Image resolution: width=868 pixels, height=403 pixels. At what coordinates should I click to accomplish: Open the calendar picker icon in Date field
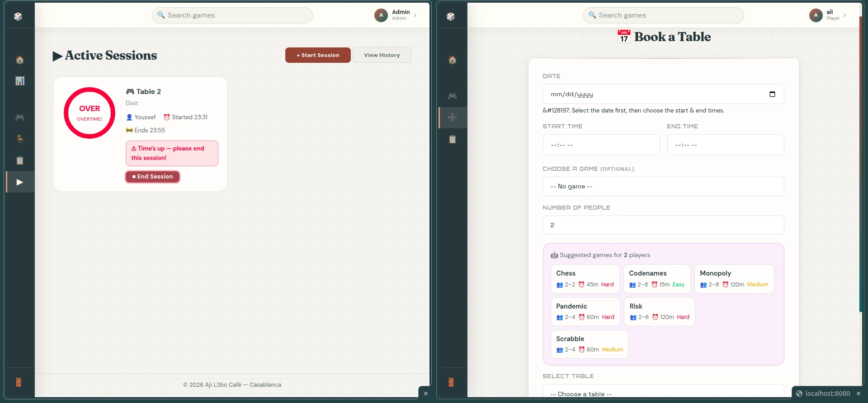(x=772, y=94)
